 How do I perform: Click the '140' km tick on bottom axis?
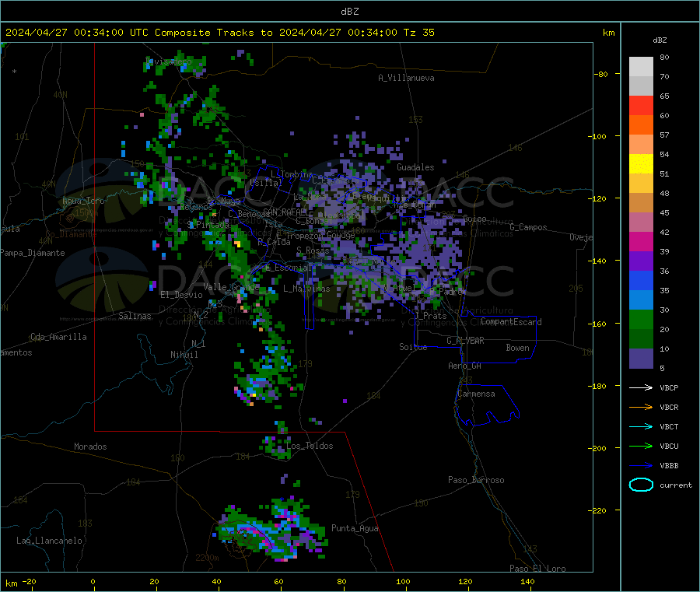[x=527, y=581]
